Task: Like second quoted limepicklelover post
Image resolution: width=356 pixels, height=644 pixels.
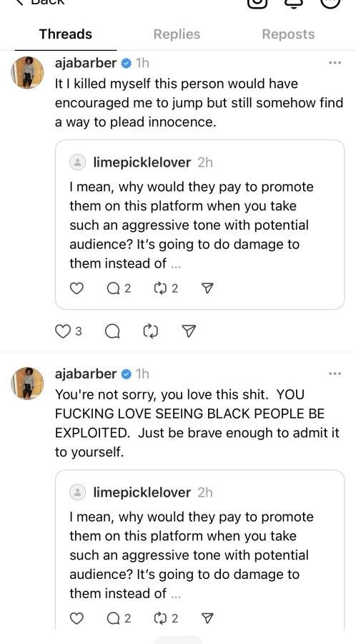Action: click(x=76, y=618)
